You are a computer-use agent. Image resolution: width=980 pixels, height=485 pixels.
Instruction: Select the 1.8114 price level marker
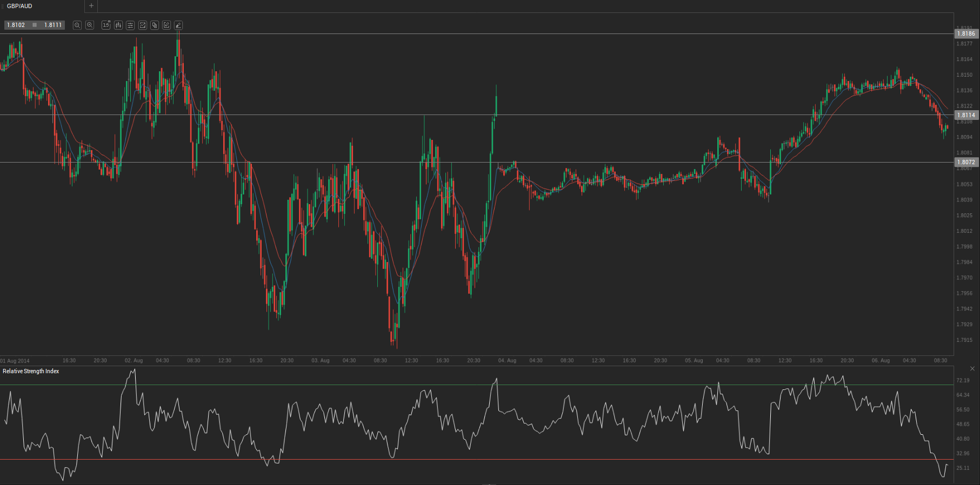click(x=966, y=115)
